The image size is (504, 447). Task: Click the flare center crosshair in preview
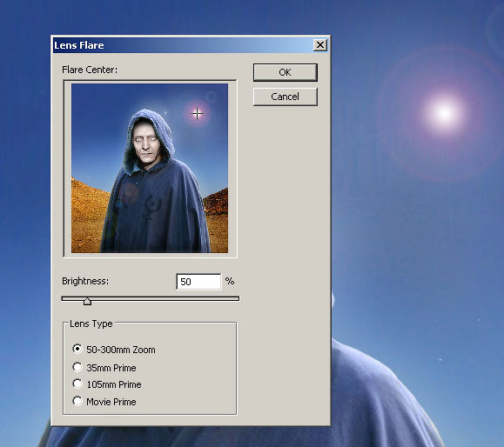(x=197, y=113)
